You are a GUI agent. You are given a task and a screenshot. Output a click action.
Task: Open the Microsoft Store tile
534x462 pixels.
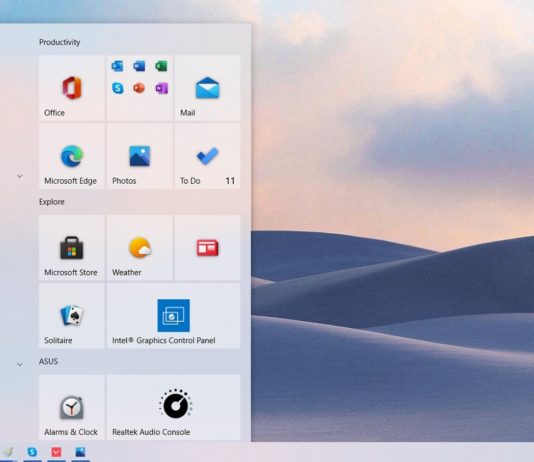[72, 248]
